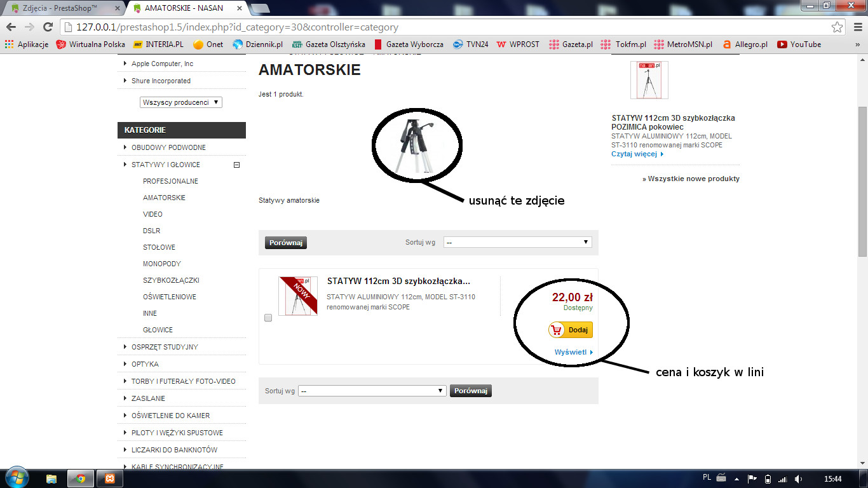Image resolution: width=868 pixels, height=488 pixels.
Task: Show hidden system tray icons
Action: coord(737,478)
